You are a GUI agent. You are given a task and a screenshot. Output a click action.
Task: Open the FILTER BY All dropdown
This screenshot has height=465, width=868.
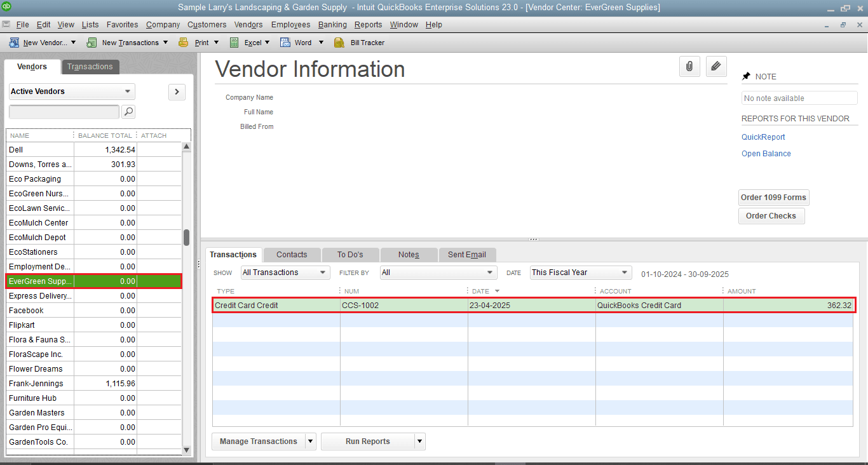click(437, 272)
